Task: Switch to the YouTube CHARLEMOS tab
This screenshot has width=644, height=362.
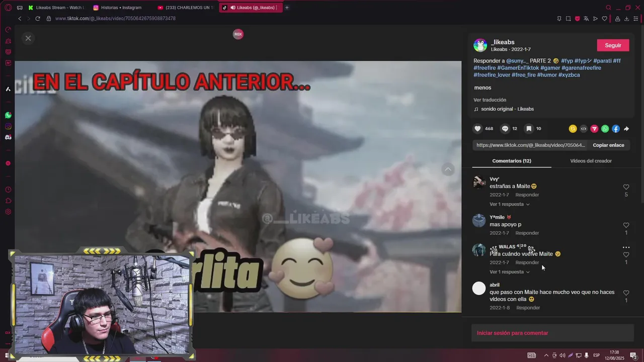Action: (x=185, y=8)
